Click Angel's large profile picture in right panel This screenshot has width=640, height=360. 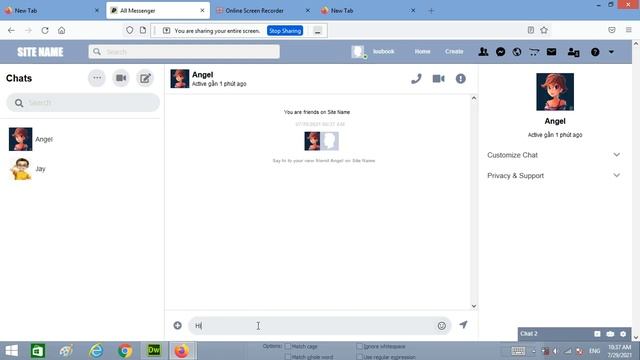click(x=555, y=92)
